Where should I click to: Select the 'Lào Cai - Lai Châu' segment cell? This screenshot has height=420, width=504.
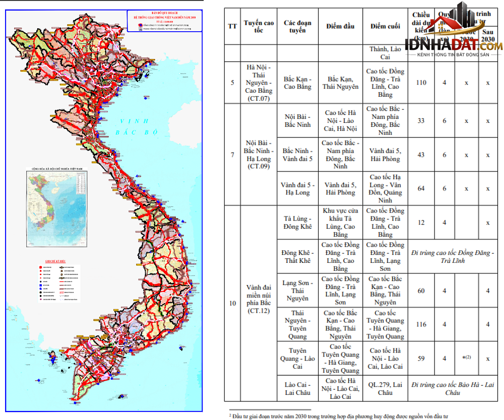298,388
